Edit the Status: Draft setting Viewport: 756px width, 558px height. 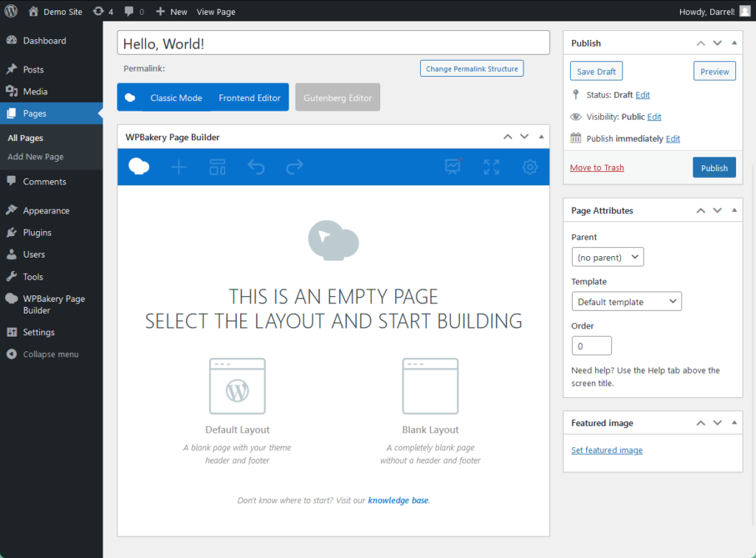642,95
